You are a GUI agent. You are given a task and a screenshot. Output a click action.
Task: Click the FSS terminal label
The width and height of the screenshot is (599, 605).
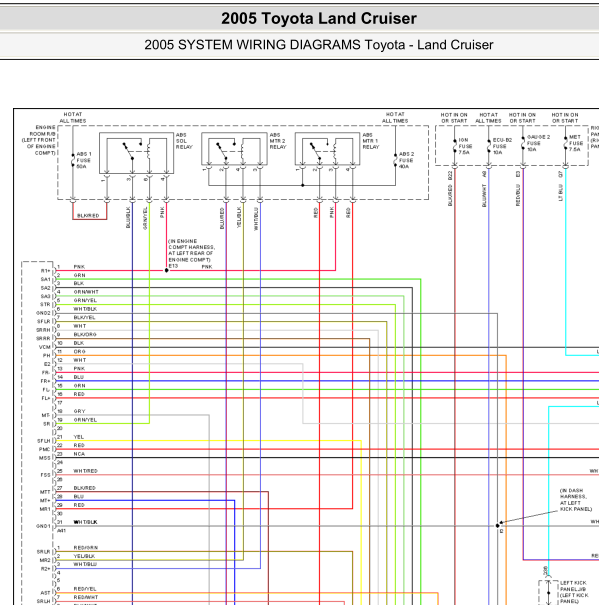[46, 475]
